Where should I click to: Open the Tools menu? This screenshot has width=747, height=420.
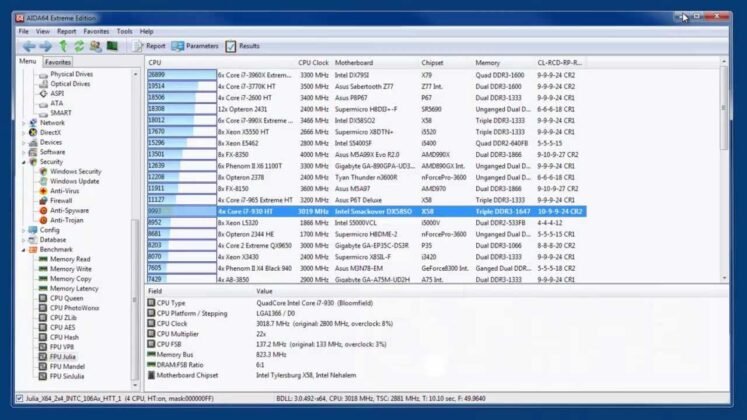click(x=124, y=31)
